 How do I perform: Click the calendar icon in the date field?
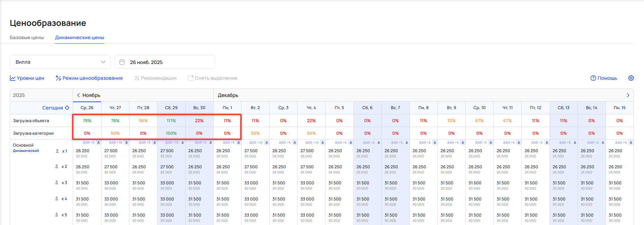(122, 62)
